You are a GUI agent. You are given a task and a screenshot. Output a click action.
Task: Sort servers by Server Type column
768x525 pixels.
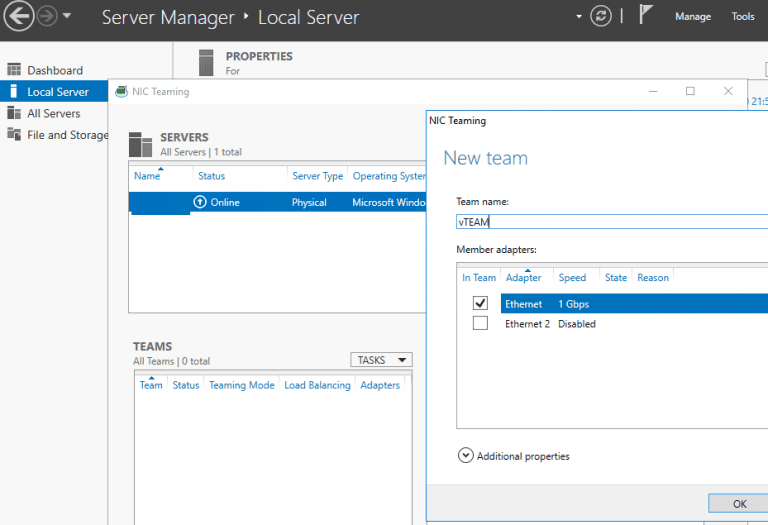click(x=317, y=176)
